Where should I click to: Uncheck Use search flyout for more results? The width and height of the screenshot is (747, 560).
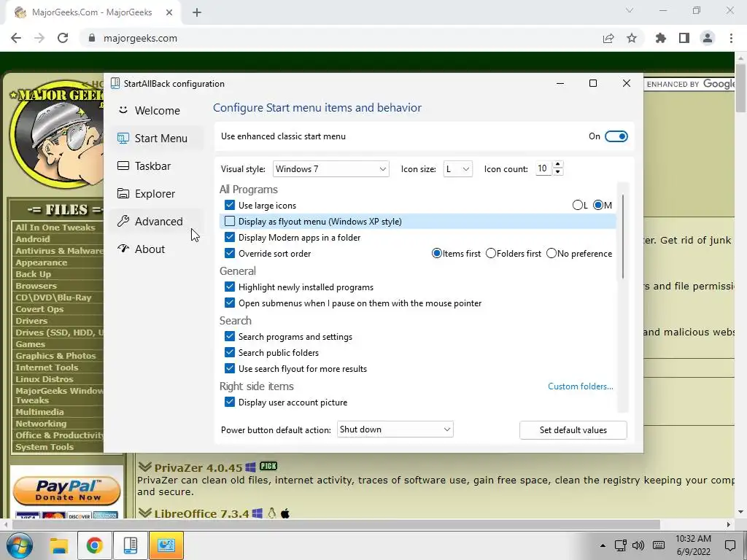pyautogui.click(x=230, y=368)
